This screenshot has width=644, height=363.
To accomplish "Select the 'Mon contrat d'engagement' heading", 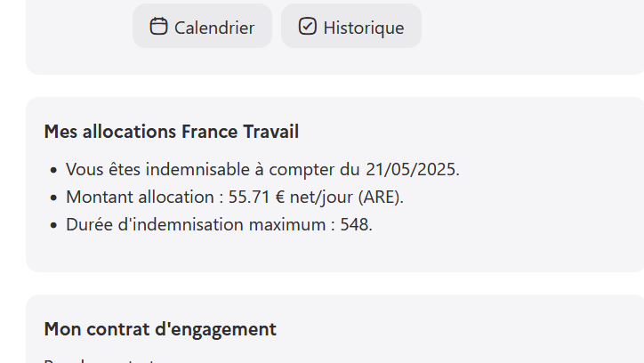I will pyautogui.click(x=160, y=329).
